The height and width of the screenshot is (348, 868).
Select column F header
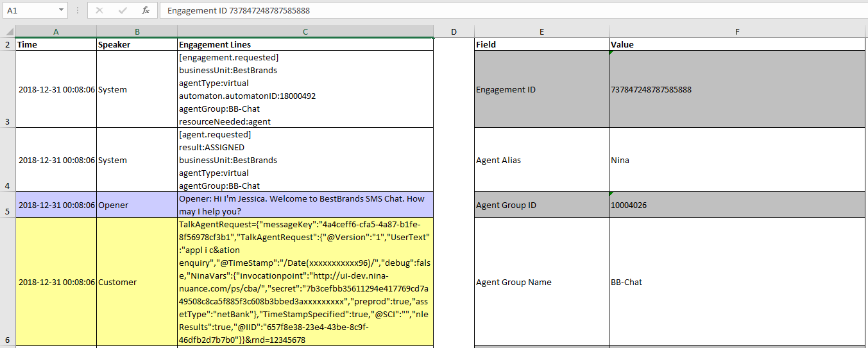[x=737, y=32]
